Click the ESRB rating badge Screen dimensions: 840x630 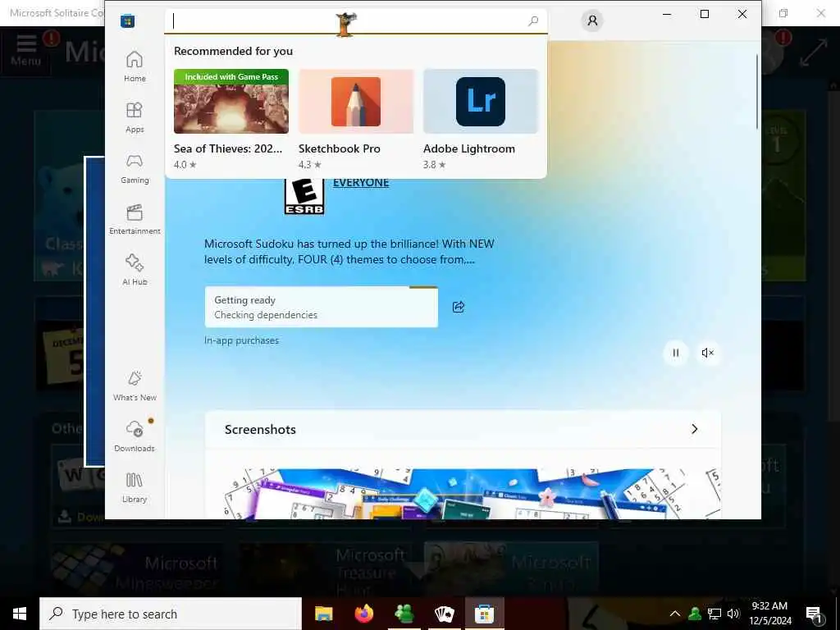pos(304,197)
